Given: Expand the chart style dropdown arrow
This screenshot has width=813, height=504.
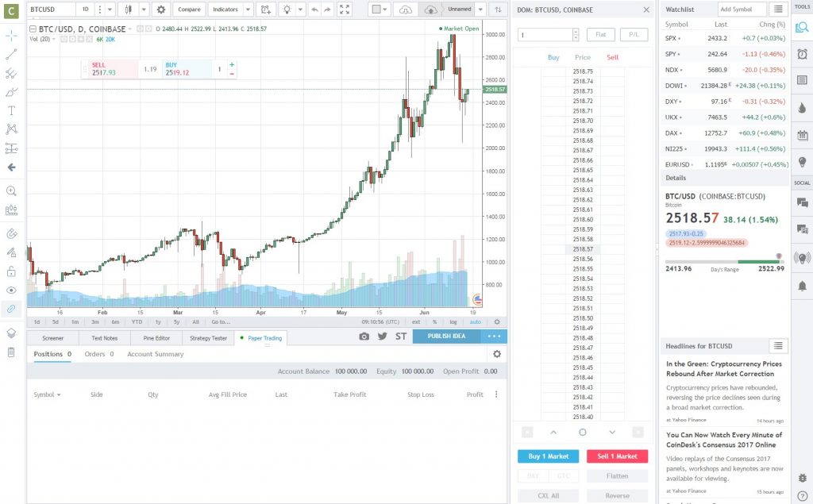Looking at the screenshot, I should (144, 10).
